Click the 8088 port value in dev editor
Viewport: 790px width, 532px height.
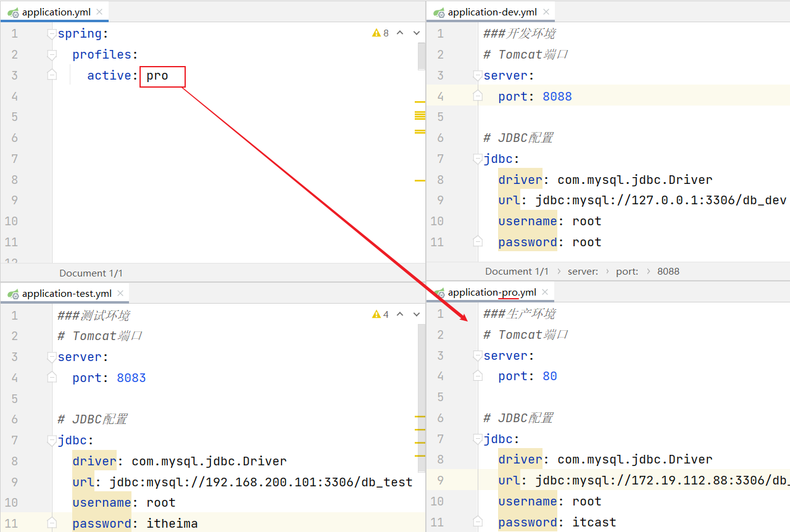(557, 96)
